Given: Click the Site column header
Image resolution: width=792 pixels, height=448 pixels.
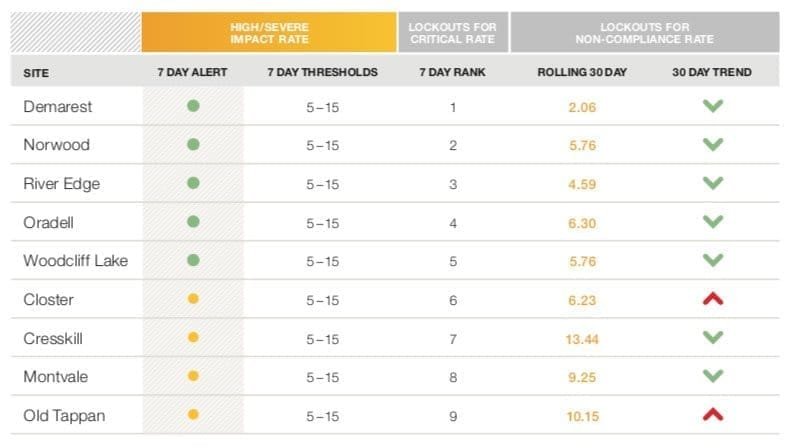Looking at the screenshot, I should click(x=36, y=73).
